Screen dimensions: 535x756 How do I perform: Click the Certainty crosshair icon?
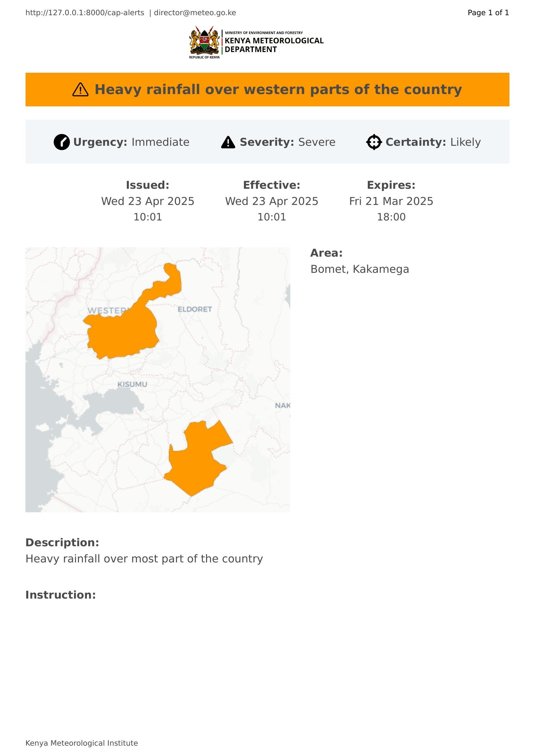click(374, 142)
